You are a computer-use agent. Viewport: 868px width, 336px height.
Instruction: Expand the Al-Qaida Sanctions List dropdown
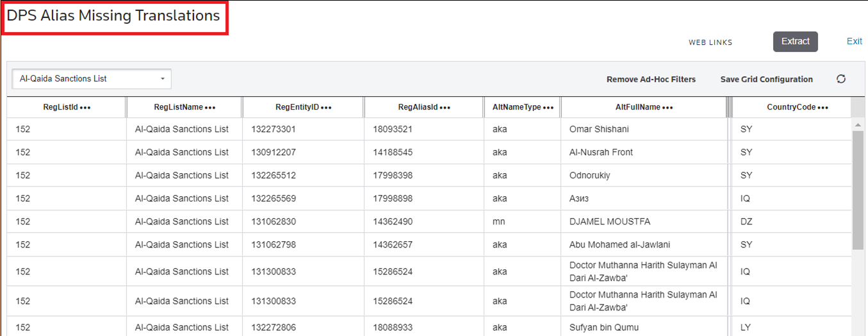point(162,79)
